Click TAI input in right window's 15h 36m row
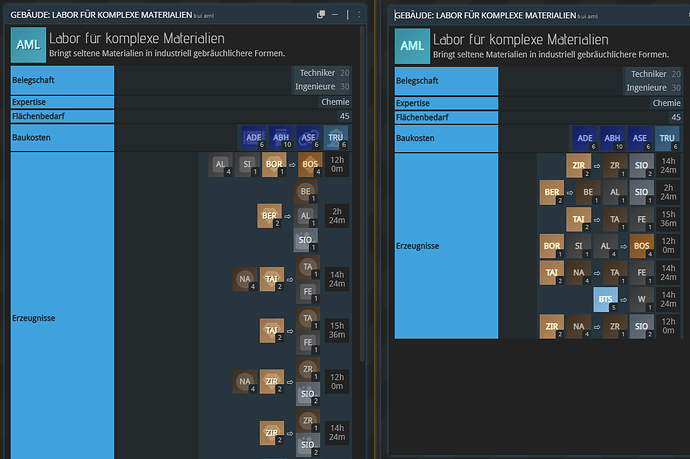Screen dimensions: 690x459 click(579, 219)
